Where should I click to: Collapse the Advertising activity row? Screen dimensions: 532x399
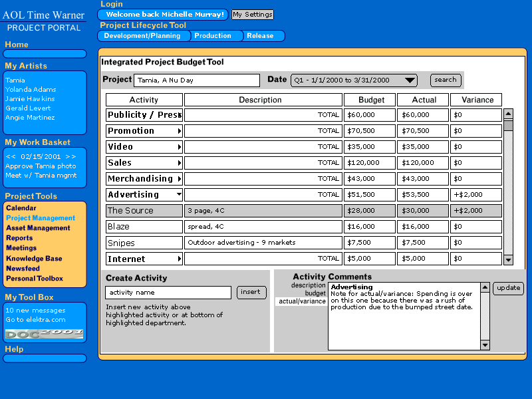(179, 195)
